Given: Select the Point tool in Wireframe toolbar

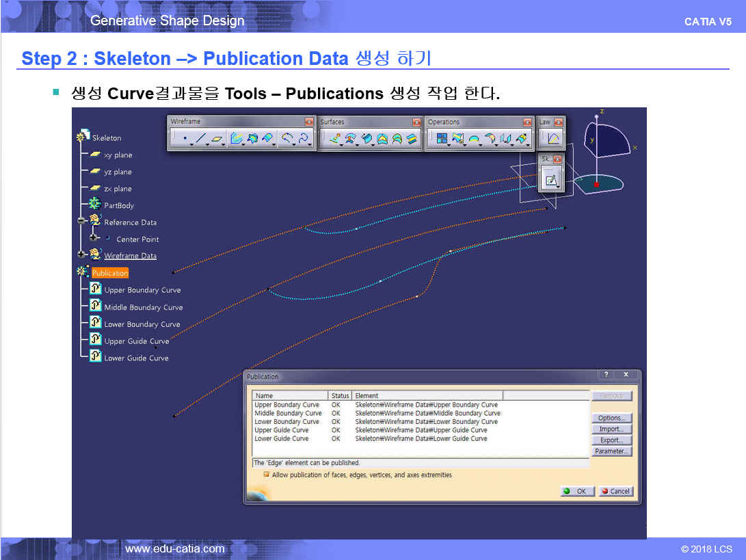Looking at the screenshot, I should tap(185, 139).
